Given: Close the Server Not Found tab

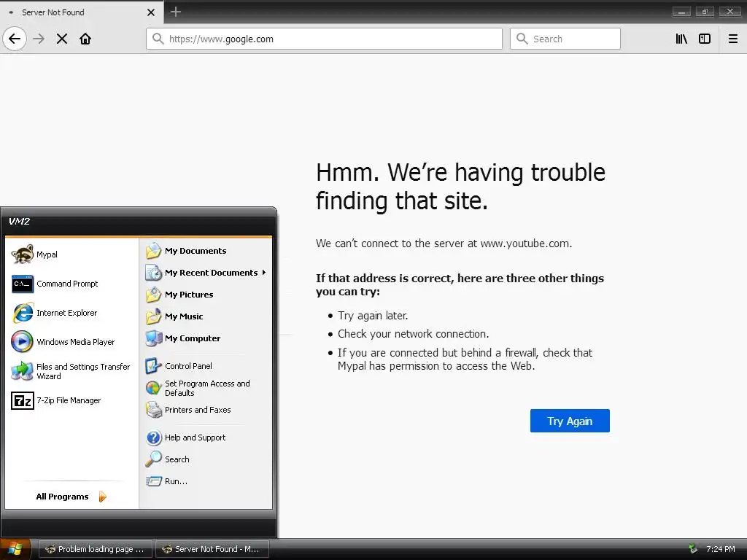Looking at the screenshot, I should click(151, 12).
